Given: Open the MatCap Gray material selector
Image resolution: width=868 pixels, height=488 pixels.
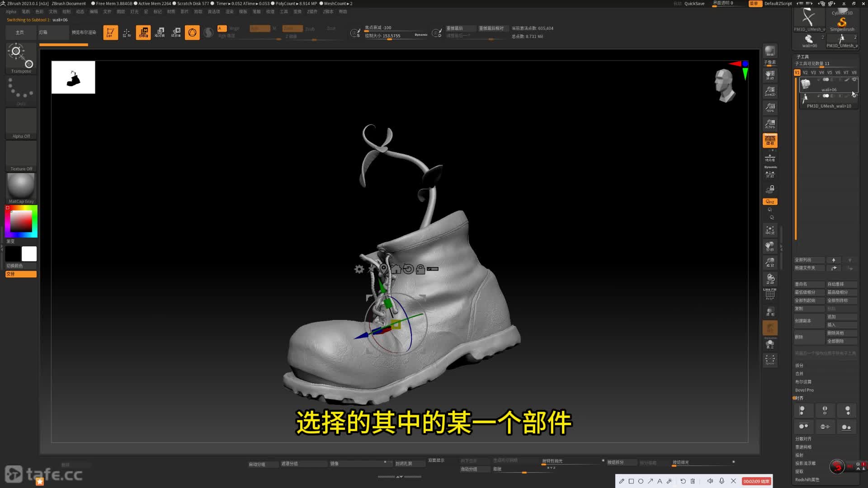Looking at the screenshot, I should point(21,188).
